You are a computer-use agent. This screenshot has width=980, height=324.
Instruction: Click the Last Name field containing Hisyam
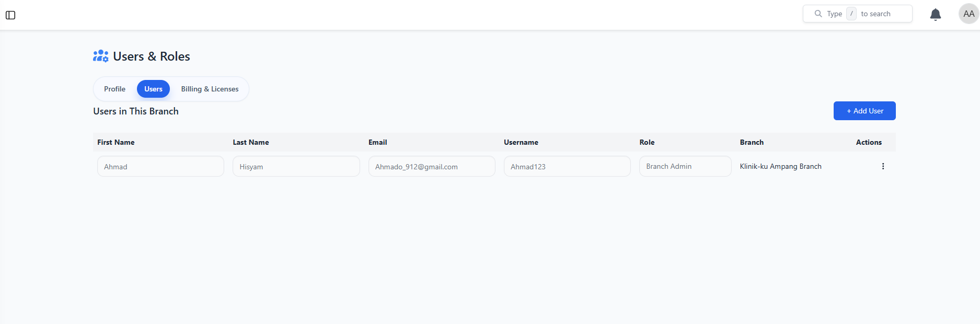[x=296, y=166]
